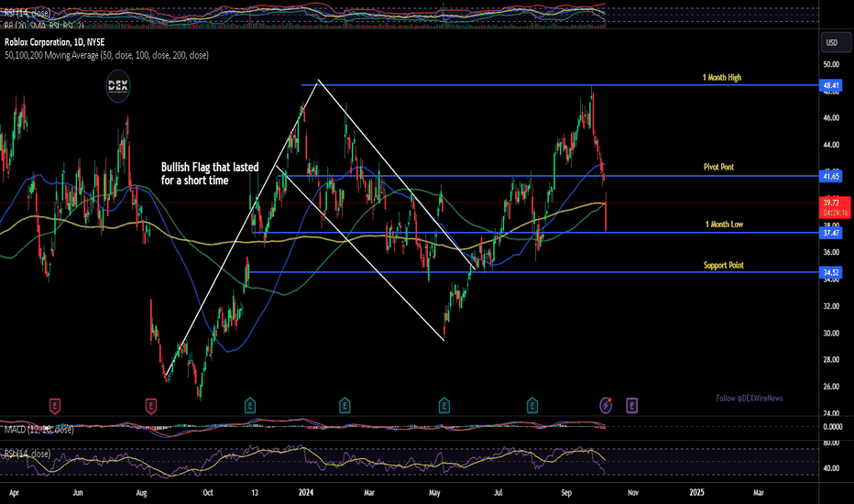
Task: Click the 0.0000 MACD scale label
Action: 833,427
